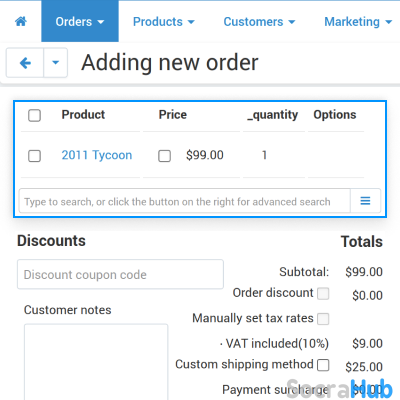
Task: Enable the Order discount checkbox
Action: point(323,294)
